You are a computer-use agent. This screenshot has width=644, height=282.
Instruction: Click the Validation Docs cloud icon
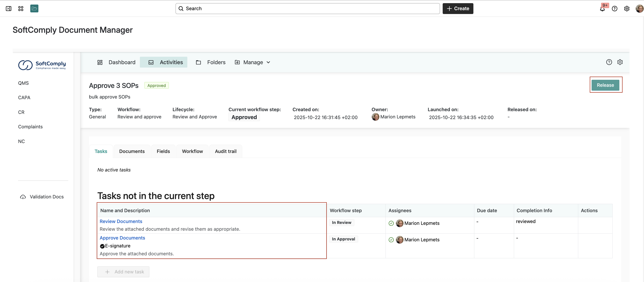point(23,197)
